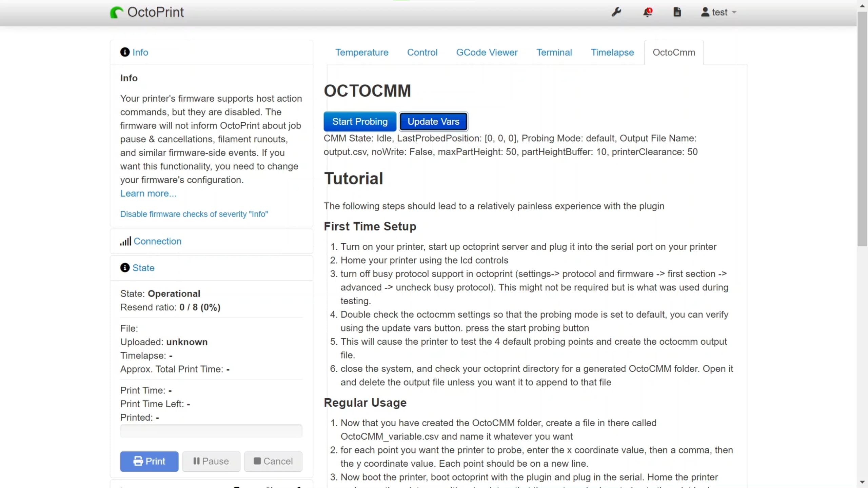Click the Connection signal bars icon
868x488 pixels.
tap(125, 241)
